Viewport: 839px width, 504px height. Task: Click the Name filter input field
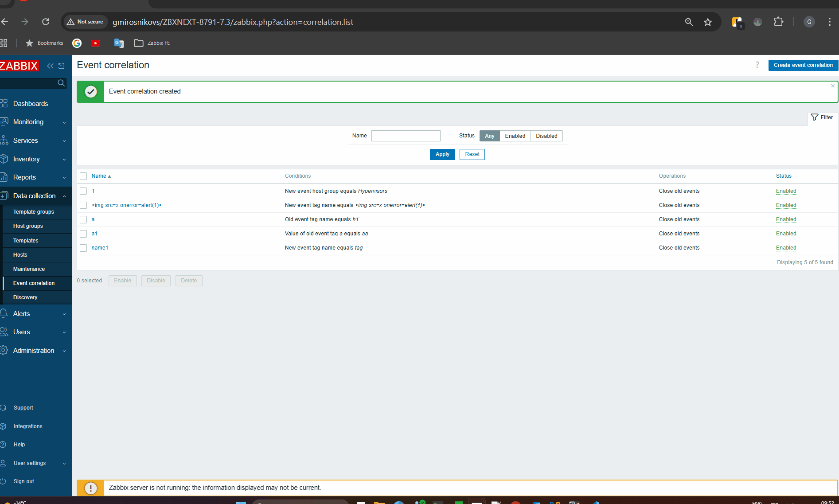406,136
